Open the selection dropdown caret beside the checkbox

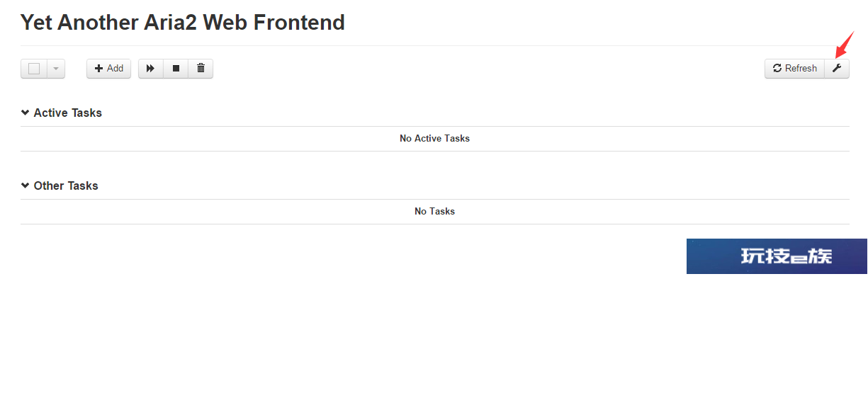click(56, 69)
